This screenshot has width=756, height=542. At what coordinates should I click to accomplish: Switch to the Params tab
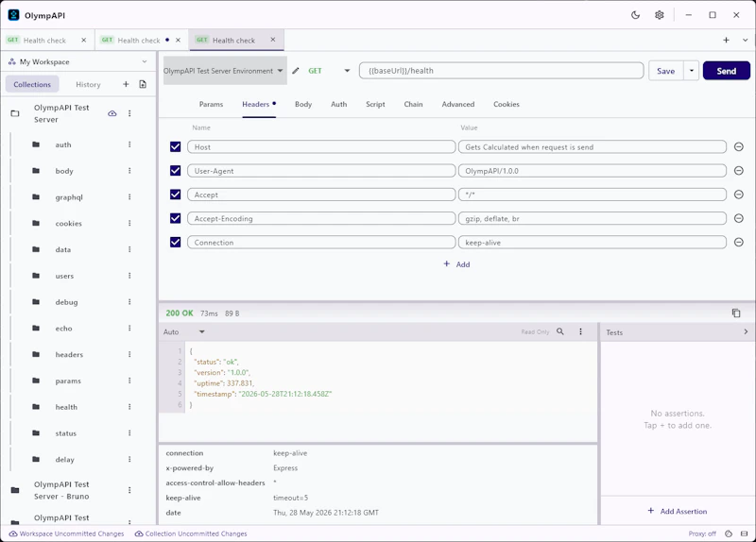[x=211, y=104]
